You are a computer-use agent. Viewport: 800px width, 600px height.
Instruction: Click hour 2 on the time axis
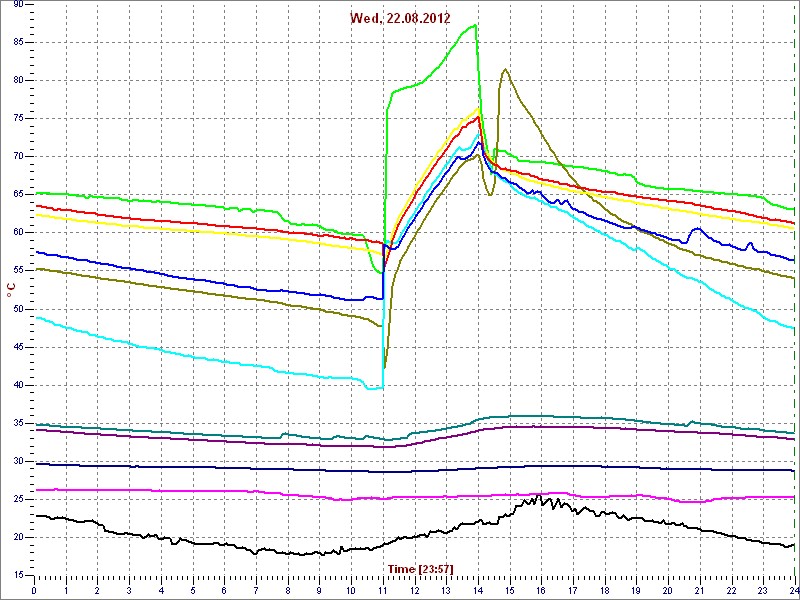[x=97, y=590]
